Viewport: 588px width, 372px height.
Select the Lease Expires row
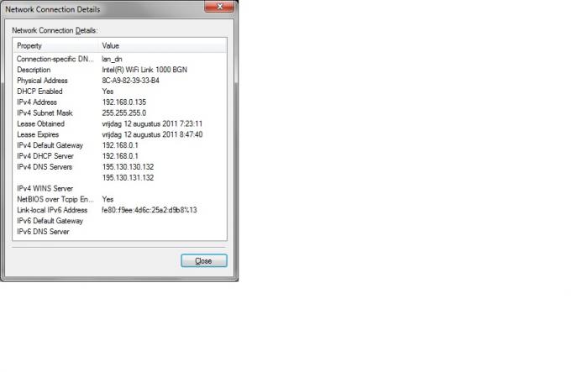coord(119,134)
